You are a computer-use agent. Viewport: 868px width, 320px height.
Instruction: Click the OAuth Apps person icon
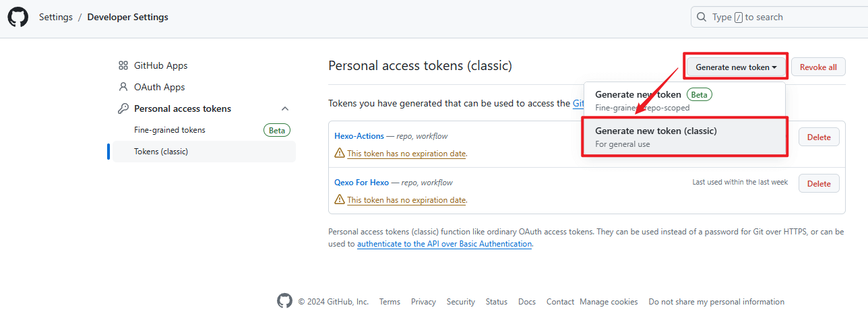coord(123,87)
